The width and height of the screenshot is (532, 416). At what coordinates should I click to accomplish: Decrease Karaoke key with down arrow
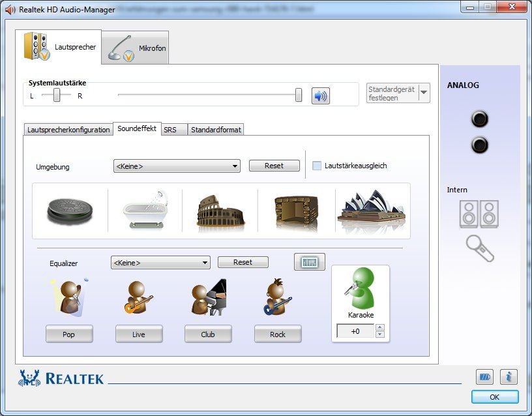(x=380, y=334)
